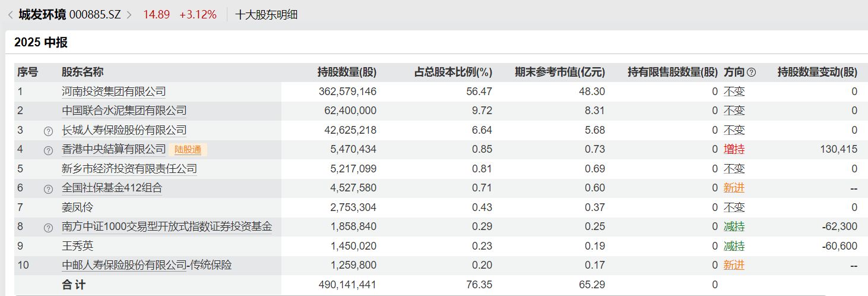
Task: Sort by 持股数量(股) column header
Action: tap(347, 73)
